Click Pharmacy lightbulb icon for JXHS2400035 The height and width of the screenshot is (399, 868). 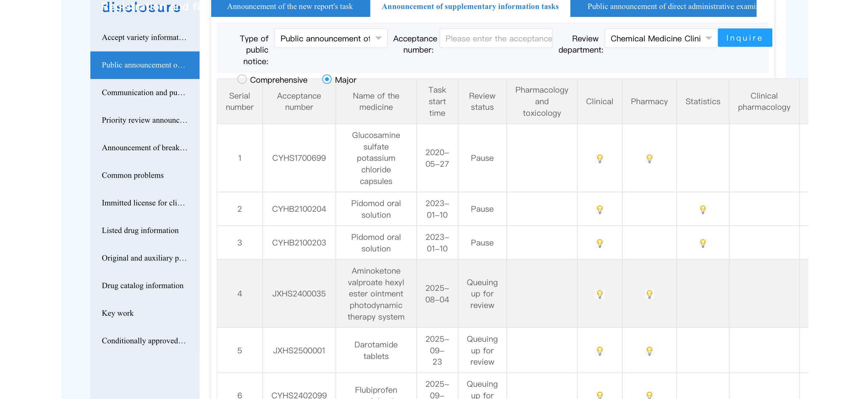649,294
